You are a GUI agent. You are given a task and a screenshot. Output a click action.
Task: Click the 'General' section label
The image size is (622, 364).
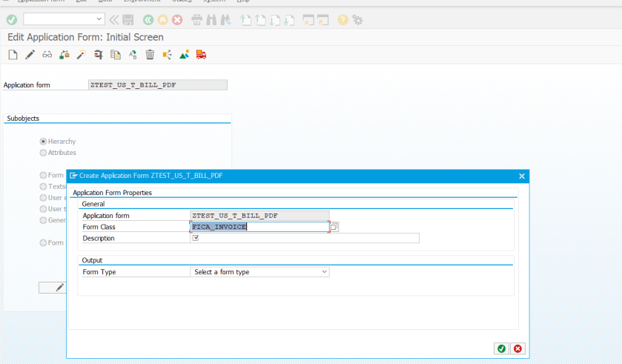click(x=93, y=204)
